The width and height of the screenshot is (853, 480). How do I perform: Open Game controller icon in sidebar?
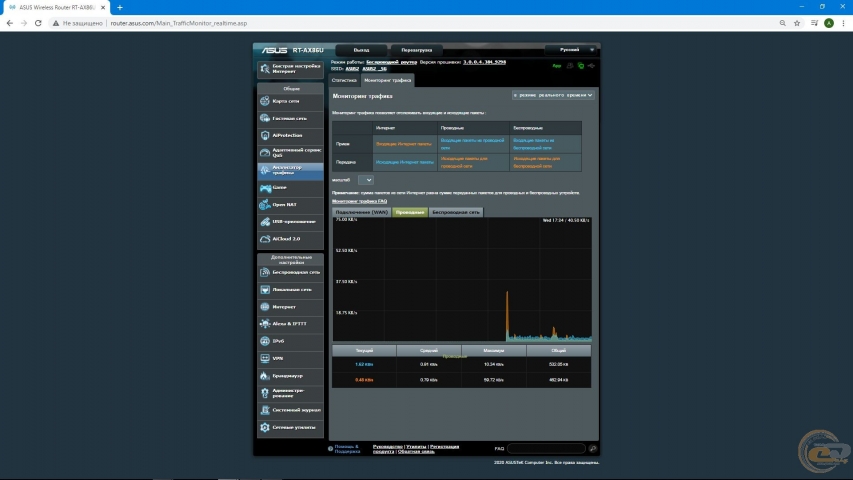pos(265,188)
